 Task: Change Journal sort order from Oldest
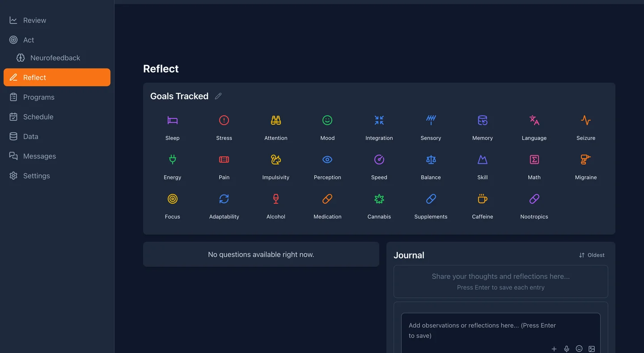pos(592,255)
